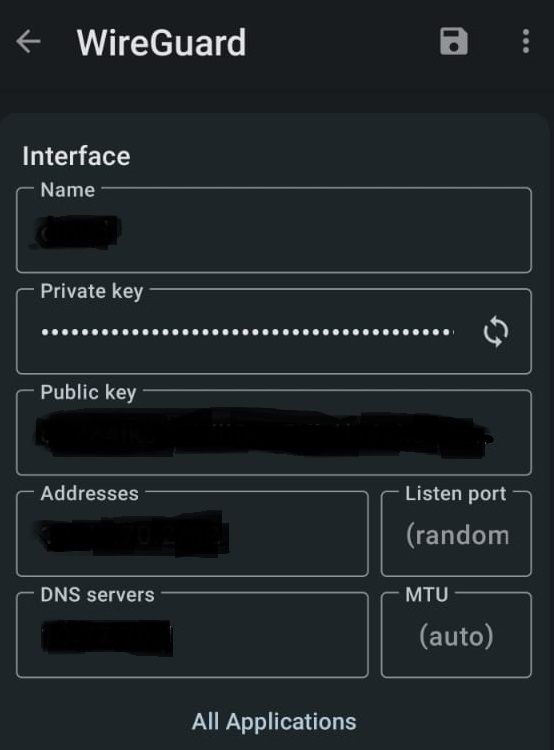Save the tunnel with the floppy disk icon
This screenshot has height=750, width=554.
[454, 42]
